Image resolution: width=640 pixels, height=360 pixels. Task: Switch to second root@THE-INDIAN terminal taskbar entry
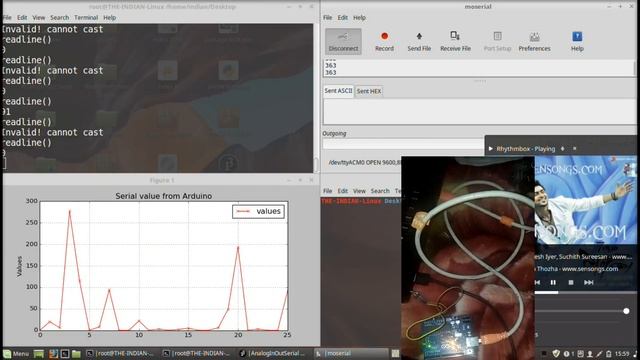[197, 353]
